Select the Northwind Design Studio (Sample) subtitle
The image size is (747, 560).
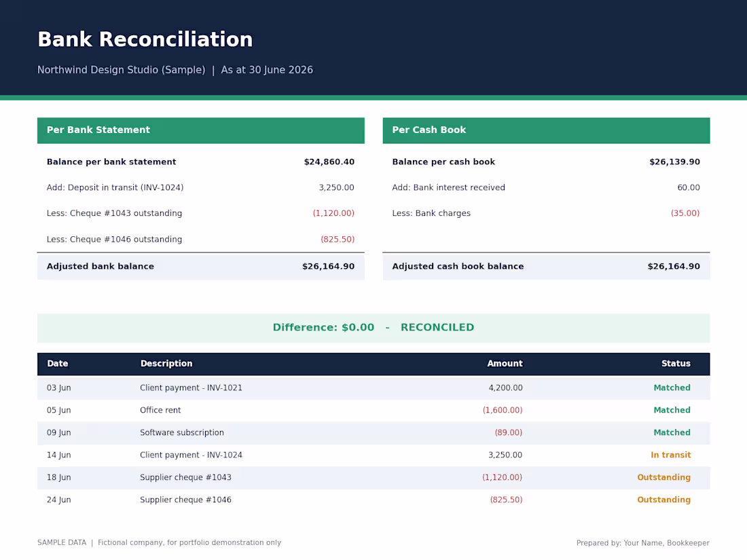121,70
